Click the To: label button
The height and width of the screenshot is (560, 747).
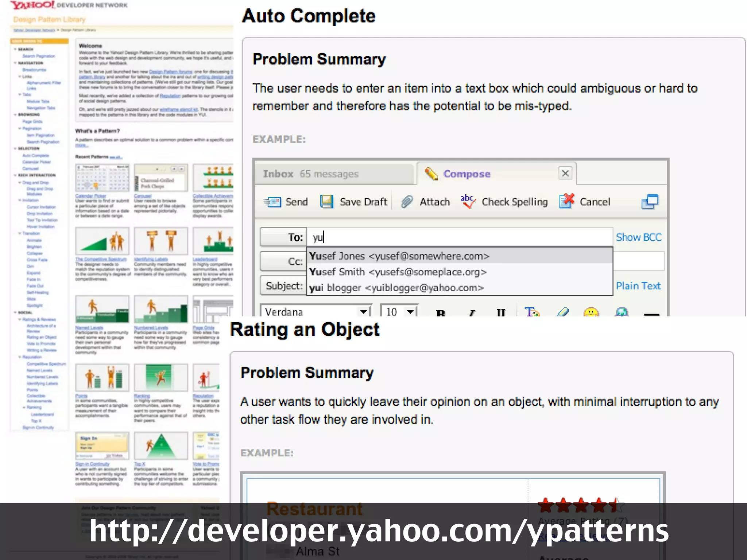point(283,237)
